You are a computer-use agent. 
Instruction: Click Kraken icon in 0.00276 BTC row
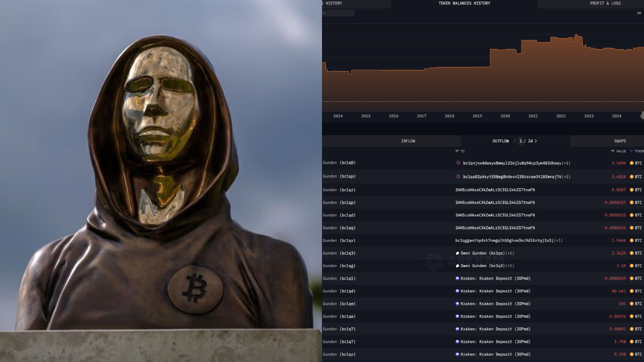pos(457,317)
